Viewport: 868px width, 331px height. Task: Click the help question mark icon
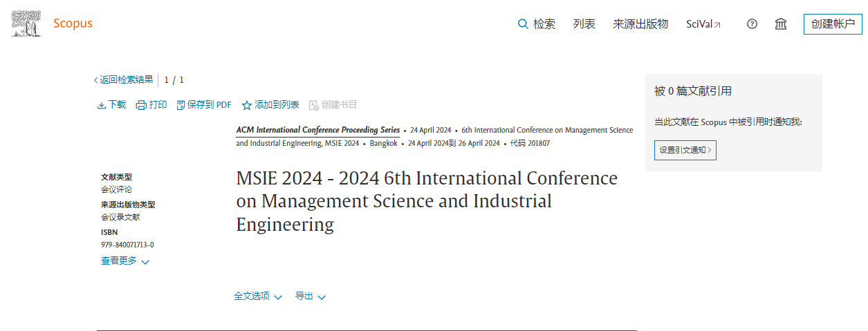pos(752,24)
